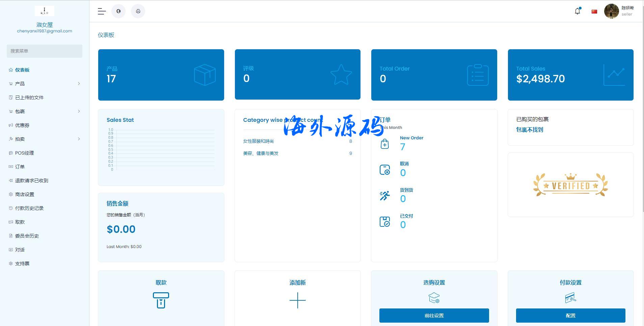Click the payment card icon under 付款设置
This screenshot has height=326, width=644.
pos(570,298)
